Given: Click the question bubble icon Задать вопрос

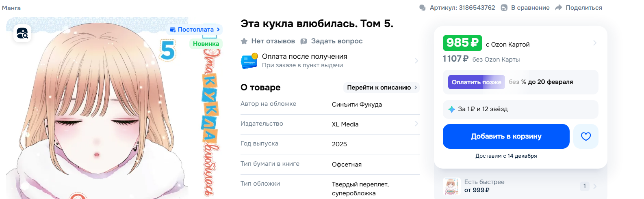Looking at the screenshot, I should [304, 41].
